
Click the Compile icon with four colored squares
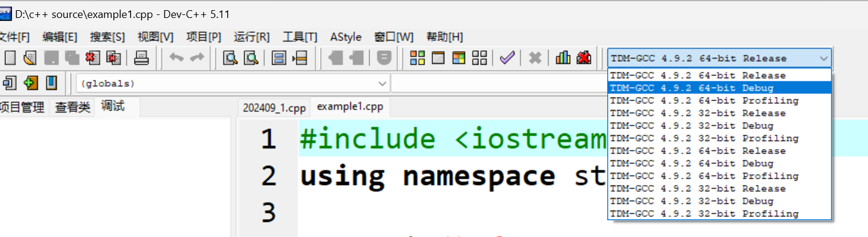417,58
